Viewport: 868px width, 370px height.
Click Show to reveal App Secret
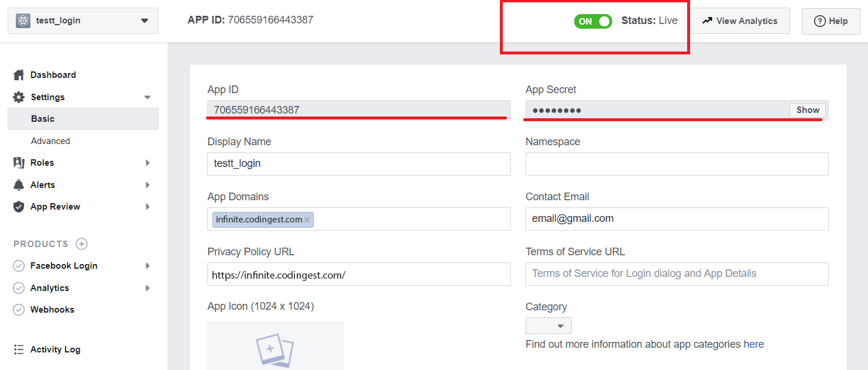coord(808,110)
